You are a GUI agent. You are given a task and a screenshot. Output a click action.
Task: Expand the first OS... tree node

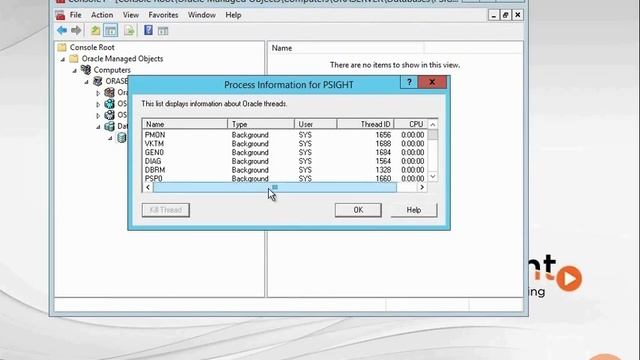point(98,104)
